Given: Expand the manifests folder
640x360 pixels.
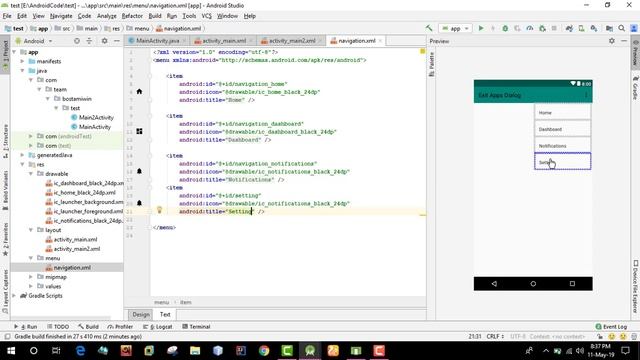Looking at the screenshot, I should pos(22,61).
